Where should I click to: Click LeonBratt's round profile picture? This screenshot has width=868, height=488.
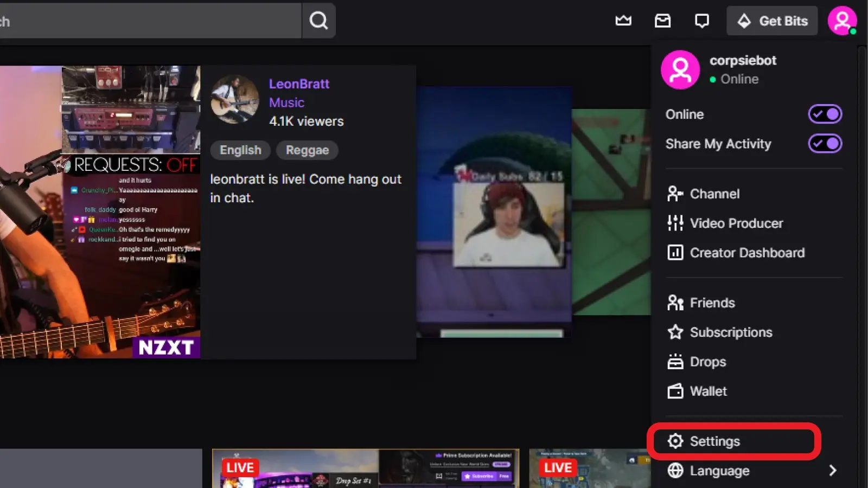[235, 99]
